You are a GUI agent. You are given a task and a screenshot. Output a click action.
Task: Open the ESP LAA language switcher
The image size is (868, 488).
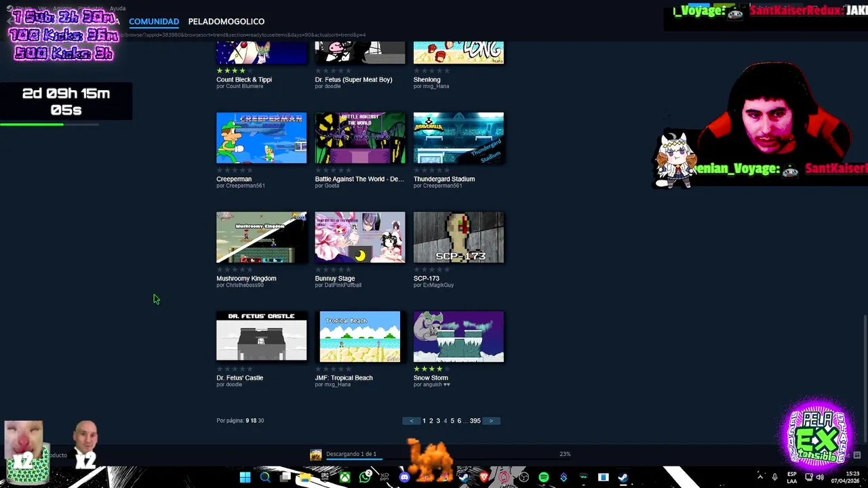coord(792,478)
